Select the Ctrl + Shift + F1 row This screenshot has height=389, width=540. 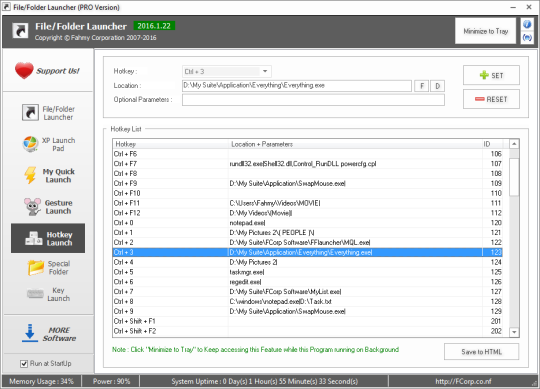pos(308,321)
